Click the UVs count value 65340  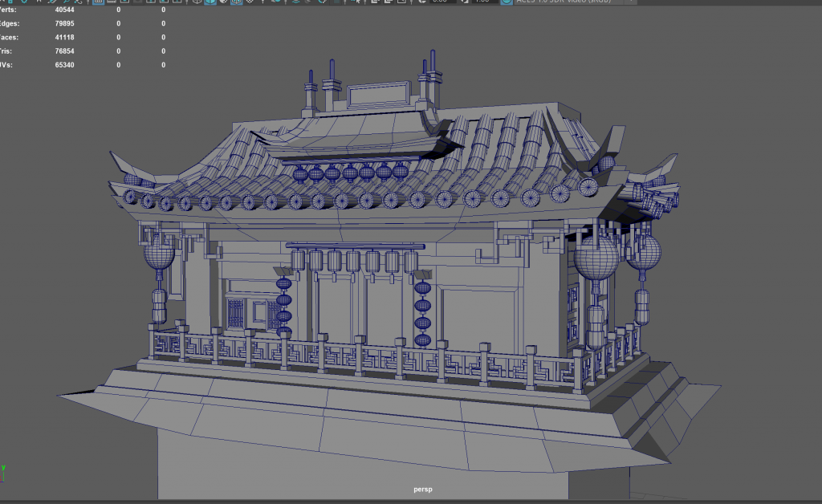(x=64, y=65)
